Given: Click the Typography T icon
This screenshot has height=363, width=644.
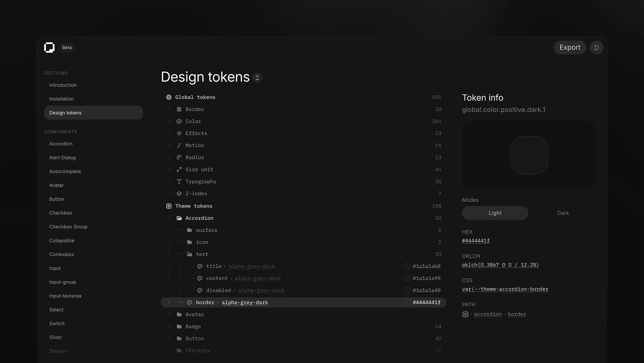Looking at the screenshot, I should pyautogui.click(x=179, y=182).
